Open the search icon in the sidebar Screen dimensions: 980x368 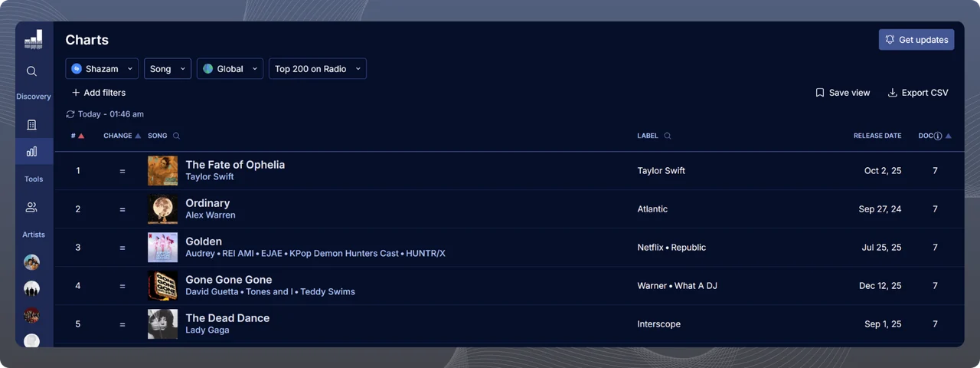click(31, 71)
